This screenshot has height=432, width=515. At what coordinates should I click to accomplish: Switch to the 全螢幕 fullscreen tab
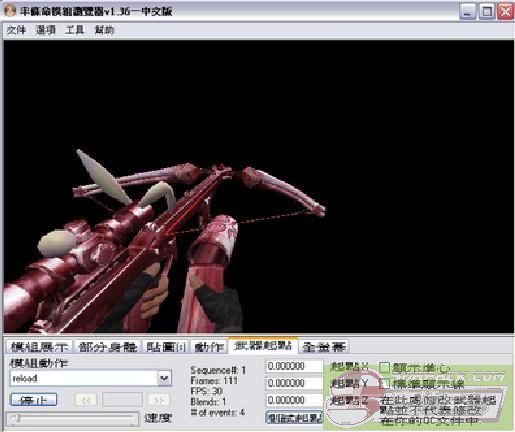point(323,347)
